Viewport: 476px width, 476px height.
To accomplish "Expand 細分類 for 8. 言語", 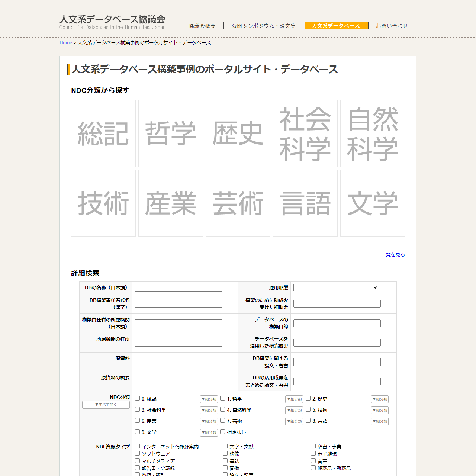I will (x=380, y=421).
